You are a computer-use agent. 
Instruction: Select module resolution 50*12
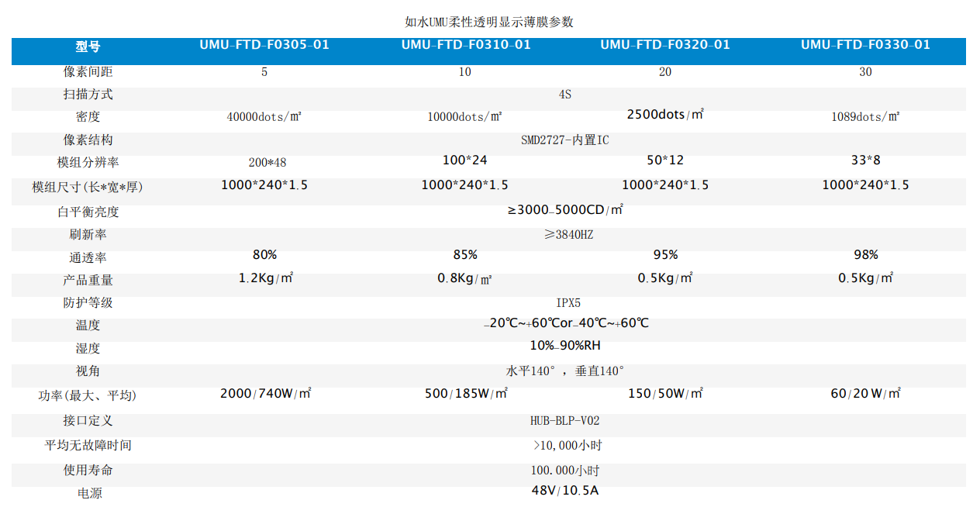665,160
